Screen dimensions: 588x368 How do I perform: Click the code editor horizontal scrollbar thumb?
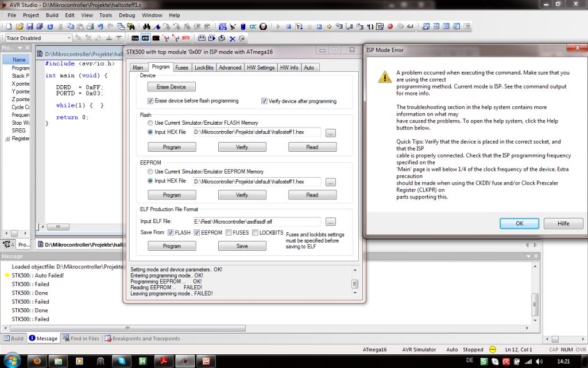[x=58, y=227]
